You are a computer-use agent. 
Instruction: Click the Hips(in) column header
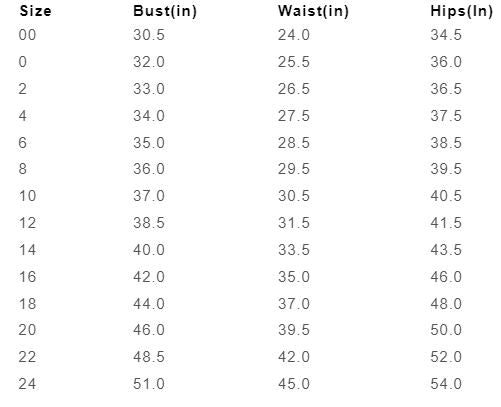[x=461, y=11]
